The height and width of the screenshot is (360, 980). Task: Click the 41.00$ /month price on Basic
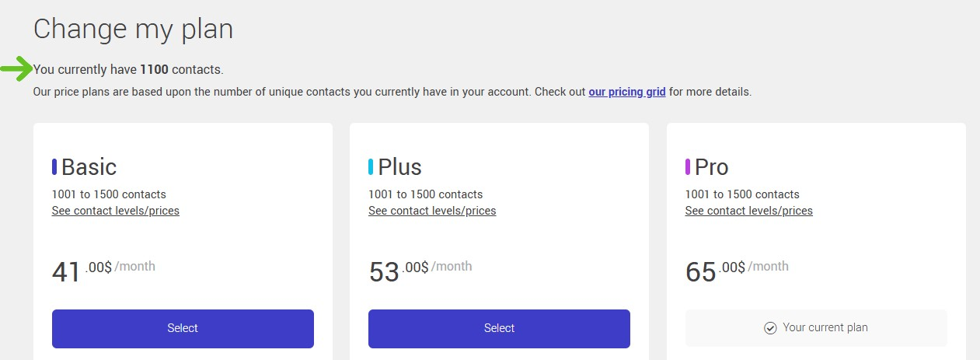(x=103, y=270)
